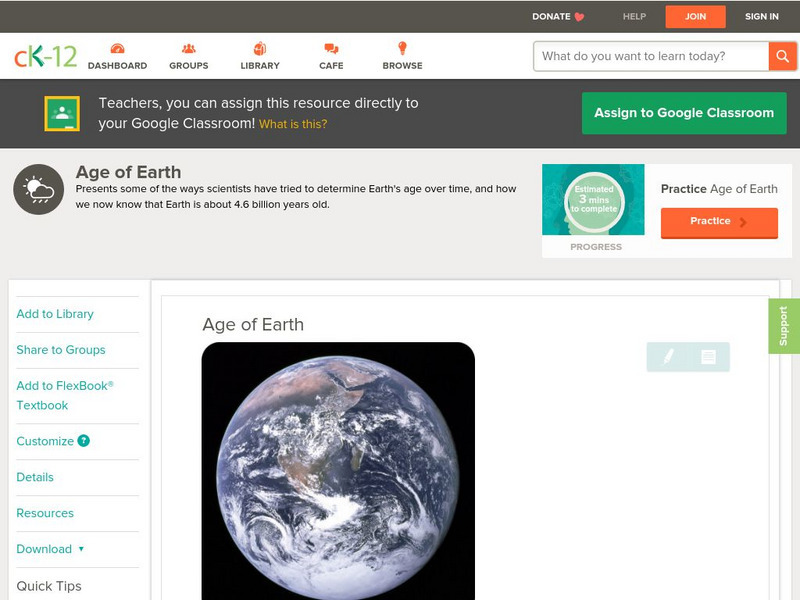Click the HELP menu item
The width and height of the screenshot is (800, 600).
pyautogui.click(x=634, y=17)
